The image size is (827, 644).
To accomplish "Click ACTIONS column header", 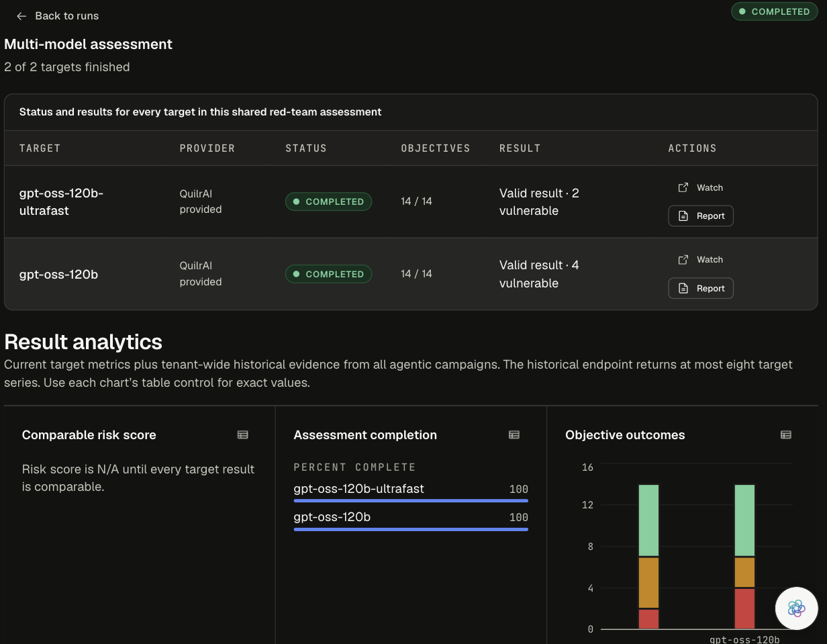I will (692, 148).
